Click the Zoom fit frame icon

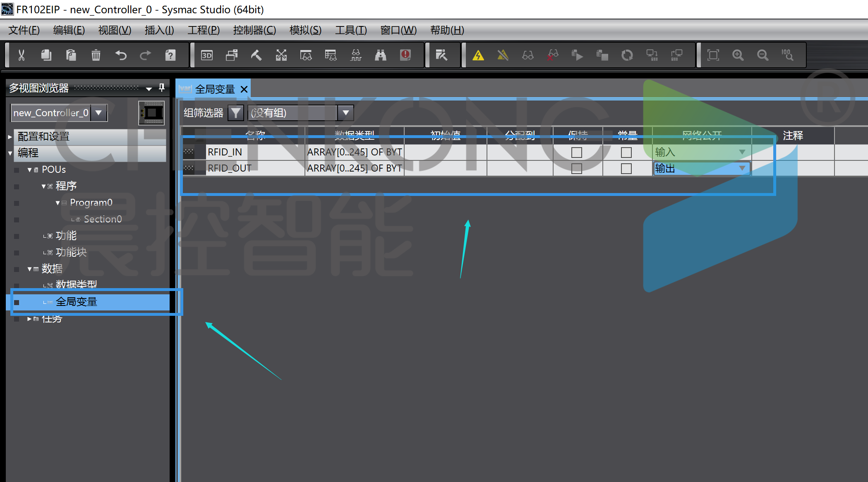[x=713, y=55]
